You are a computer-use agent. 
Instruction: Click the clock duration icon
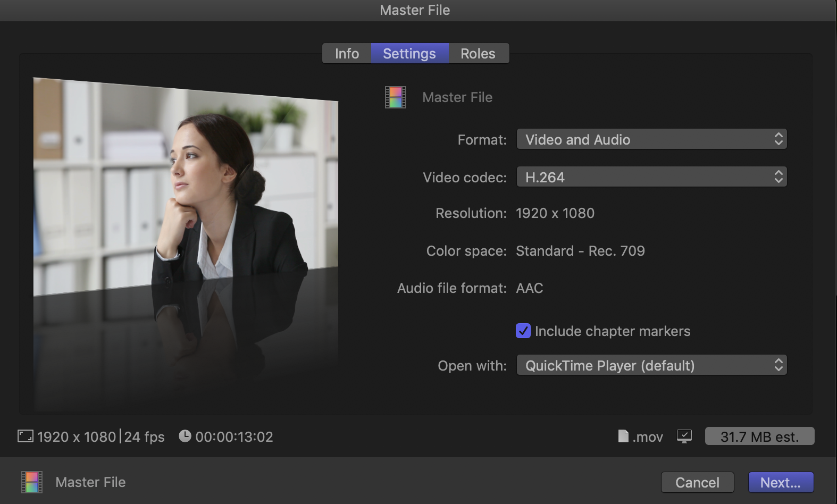(185, 436)
